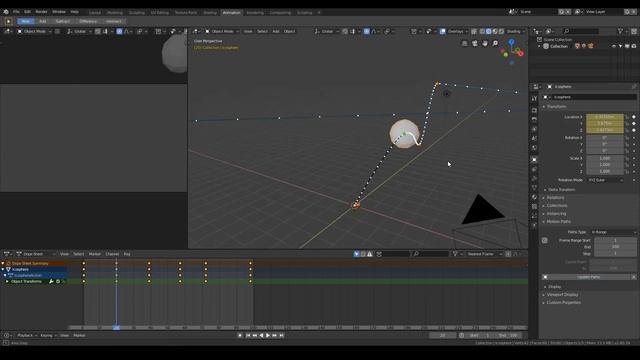Open the Dope Sheet Channel menu
The width and height of the screenshot is (640, 360).
(112, 254)
